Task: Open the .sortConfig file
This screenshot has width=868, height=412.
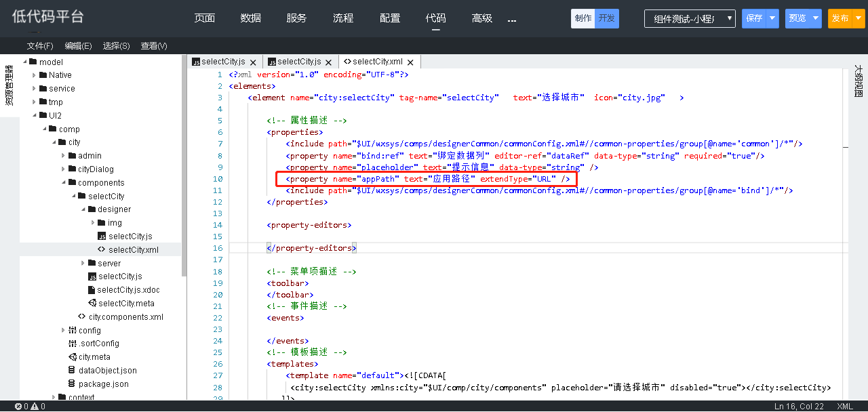Action: [98, 344]
